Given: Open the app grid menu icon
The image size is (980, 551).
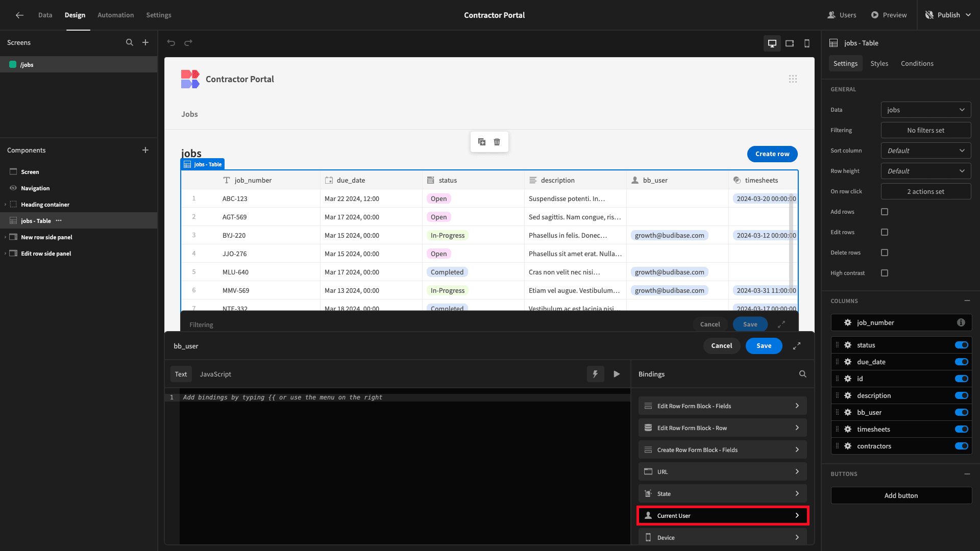Looking at the screenshot, I should coord(793,79).
